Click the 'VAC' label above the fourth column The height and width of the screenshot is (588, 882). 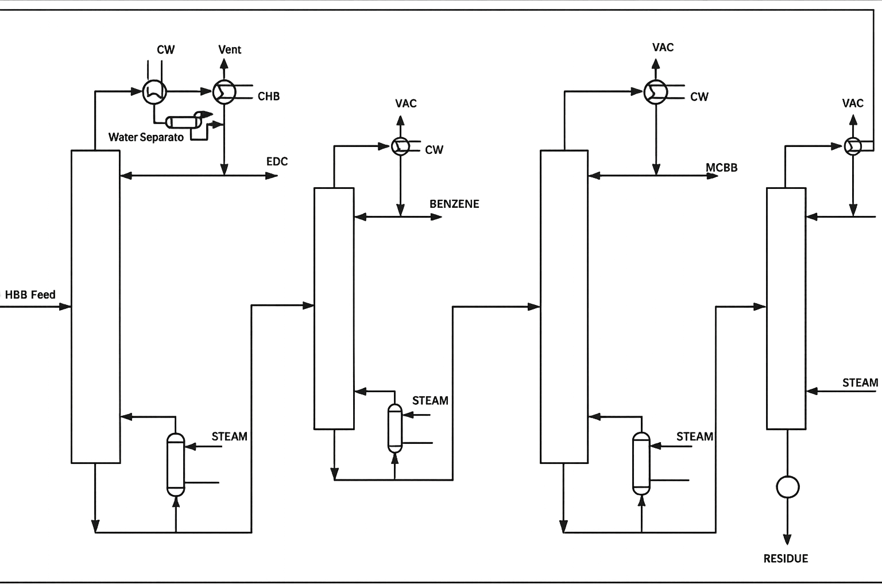point(853,103)
